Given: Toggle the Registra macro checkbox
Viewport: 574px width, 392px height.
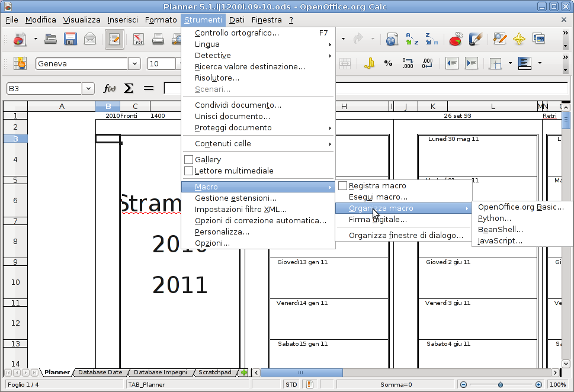Looking at the screenshot, I should [342, 185].
